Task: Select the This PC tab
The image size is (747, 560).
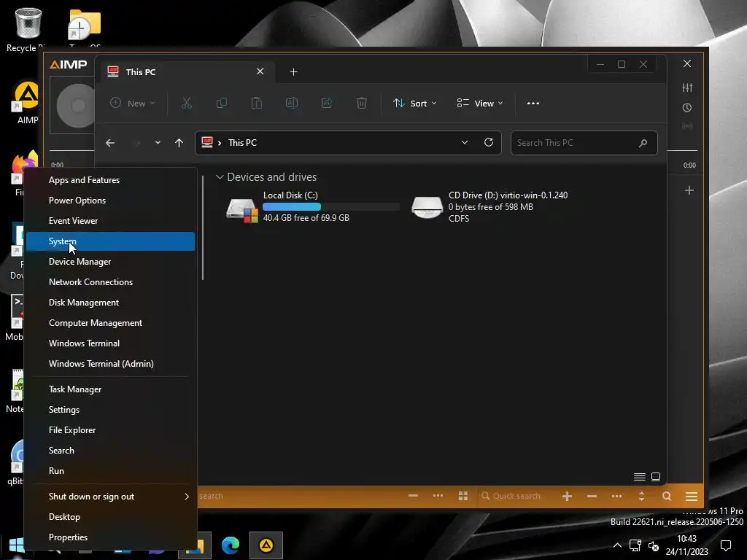Action: tap(187, 72)
